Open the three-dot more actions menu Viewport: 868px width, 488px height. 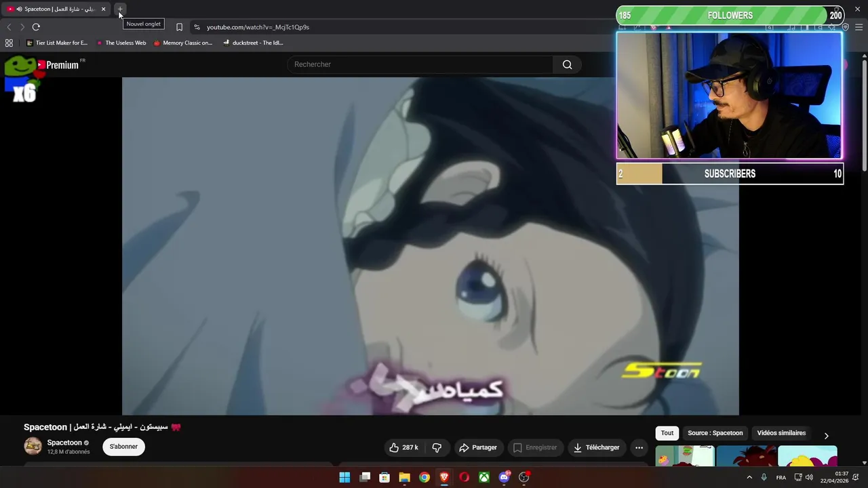tap(639, 447)
